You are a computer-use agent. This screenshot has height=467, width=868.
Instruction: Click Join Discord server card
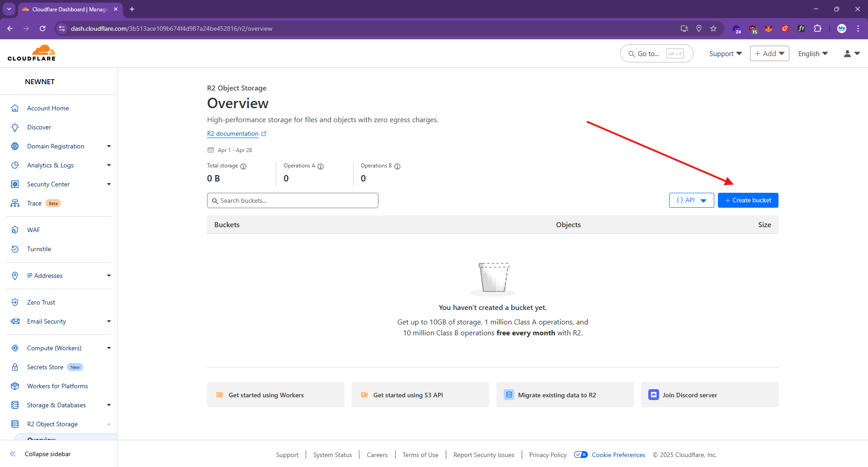click(710, 395)
